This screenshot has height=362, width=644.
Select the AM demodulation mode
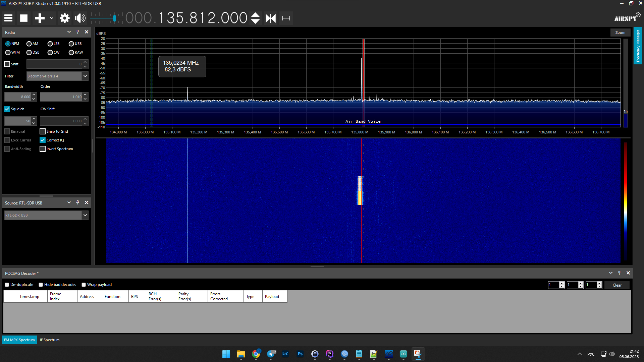coord(29,44)
